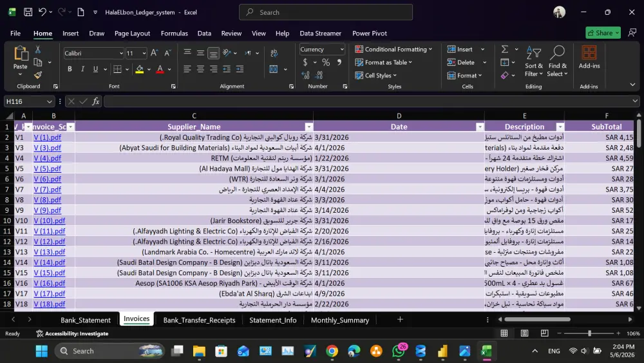Toggle Bold formatting
644x363 pixels.
70,69
